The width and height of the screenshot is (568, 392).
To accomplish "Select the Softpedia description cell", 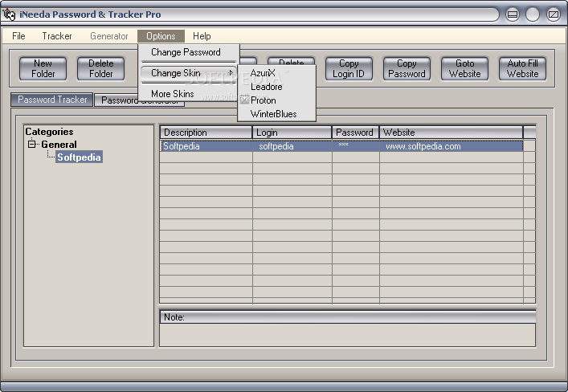I will (206, 146).
